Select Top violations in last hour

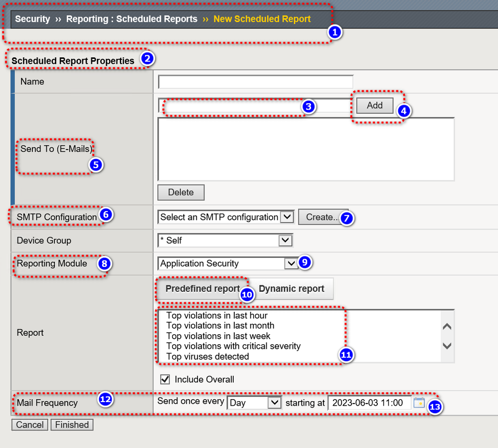pyautogui.click(x=217, y=316)
